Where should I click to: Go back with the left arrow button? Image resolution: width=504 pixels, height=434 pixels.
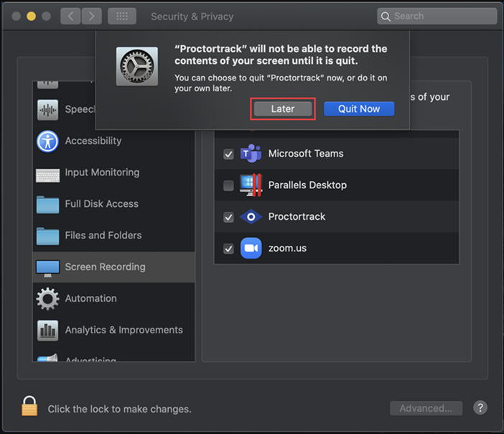pos(70,16)
